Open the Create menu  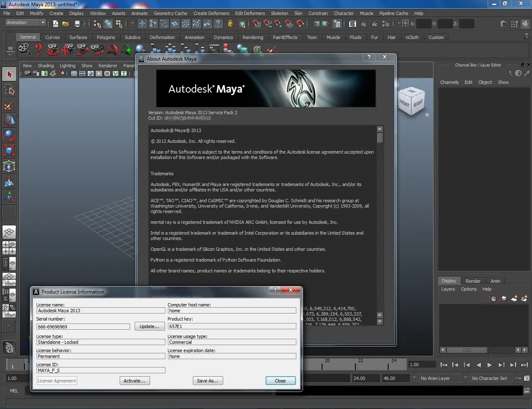point(57,13)
